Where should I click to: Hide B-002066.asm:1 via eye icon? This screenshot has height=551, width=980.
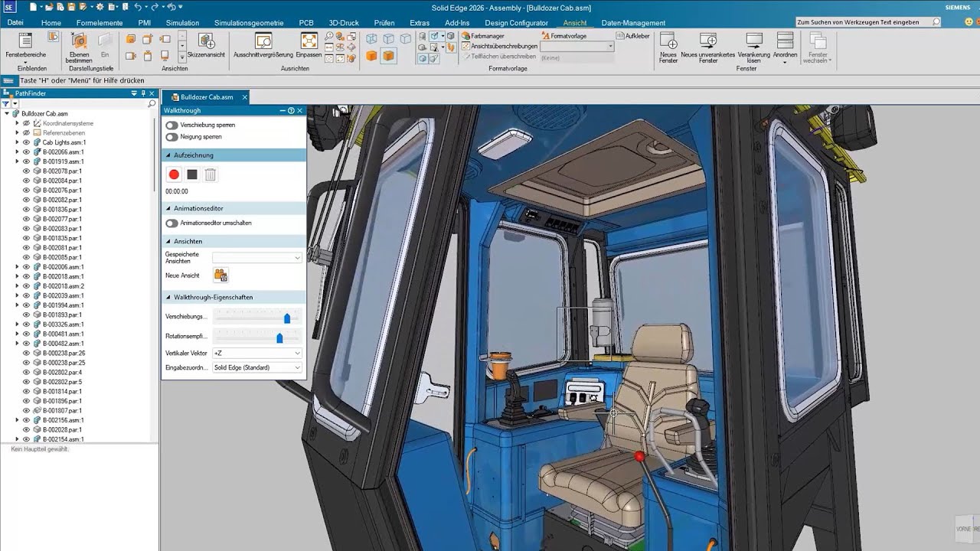(26, 152)
